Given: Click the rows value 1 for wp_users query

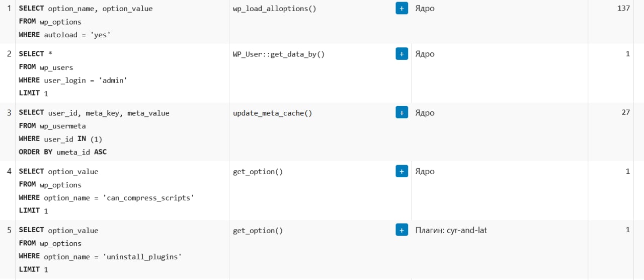Looking at the screenshot, I should click(628, 53).
